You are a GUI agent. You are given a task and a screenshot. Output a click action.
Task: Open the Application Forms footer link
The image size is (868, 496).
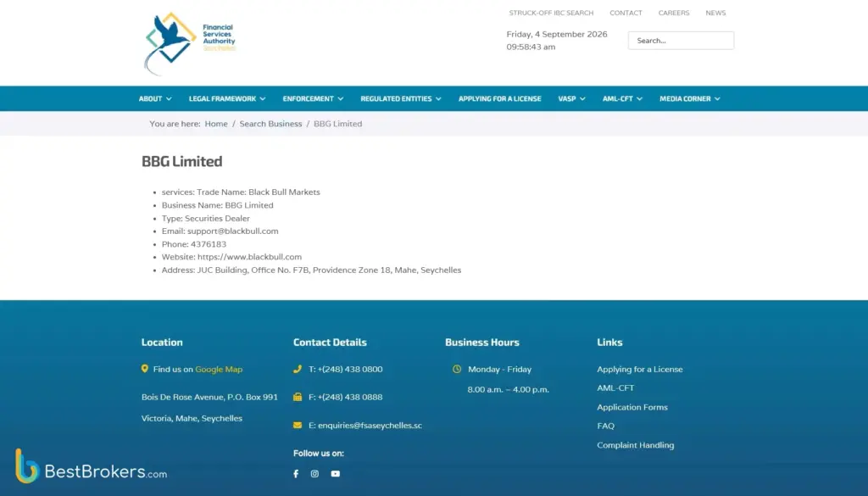tap(632, 407)
